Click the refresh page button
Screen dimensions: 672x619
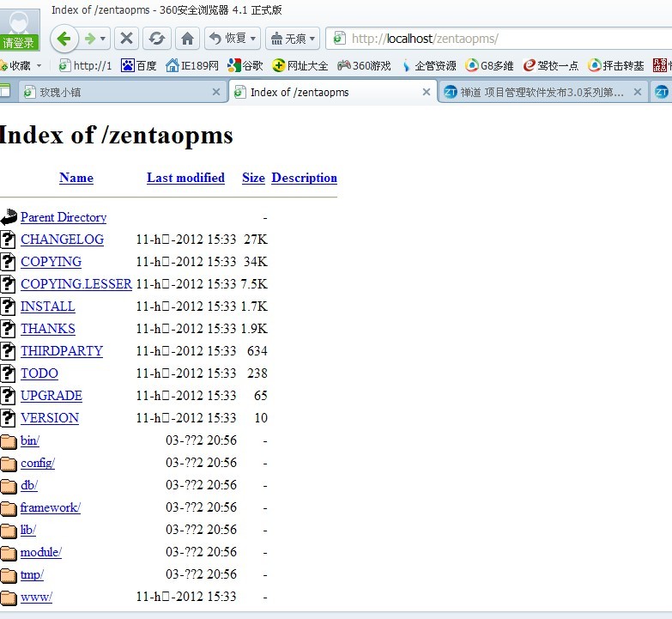tap(156, 39)
